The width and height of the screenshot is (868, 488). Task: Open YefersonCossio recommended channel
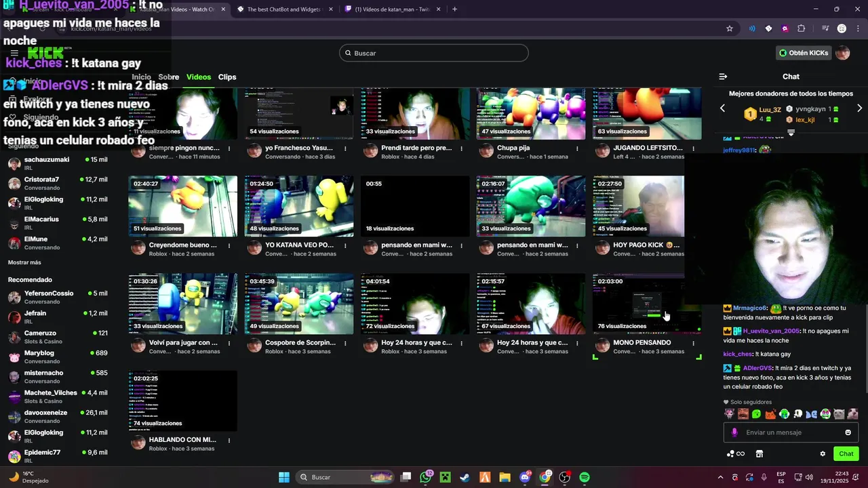coord(58,297)
